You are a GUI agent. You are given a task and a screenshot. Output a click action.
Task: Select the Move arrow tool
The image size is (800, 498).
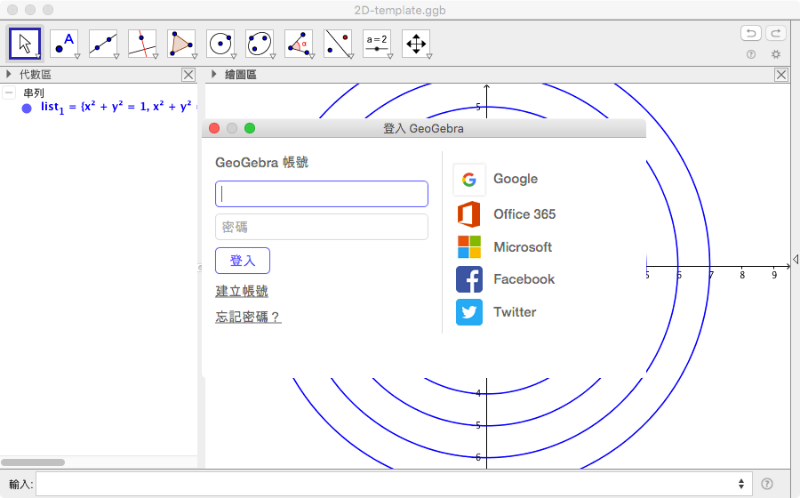pyautogui.click(x=24, y=43)
